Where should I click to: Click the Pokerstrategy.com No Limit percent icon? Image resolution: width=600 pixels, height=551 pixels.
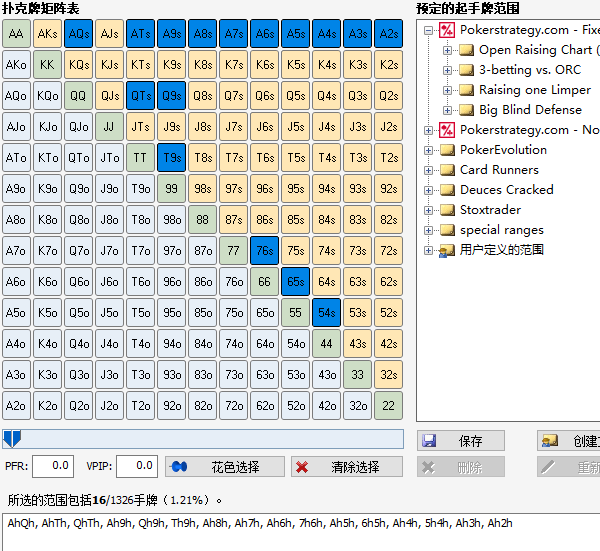[447, 130]
